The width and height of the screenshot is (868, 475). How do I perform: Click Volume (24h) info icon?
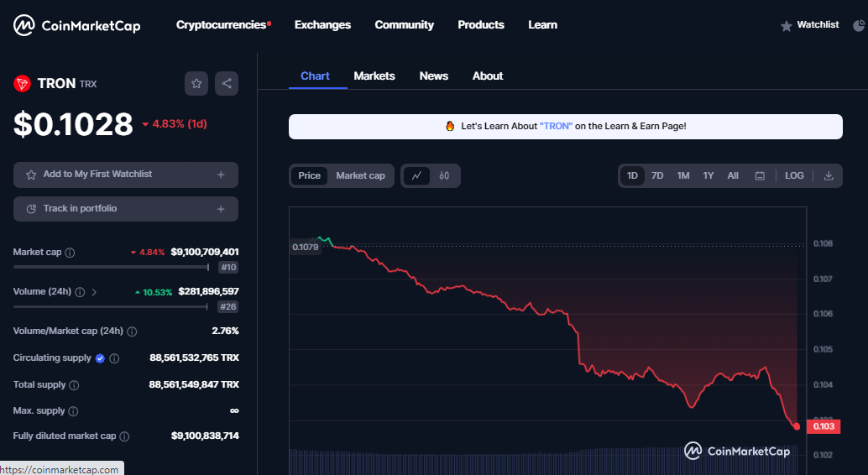click(x=80, y=292)
